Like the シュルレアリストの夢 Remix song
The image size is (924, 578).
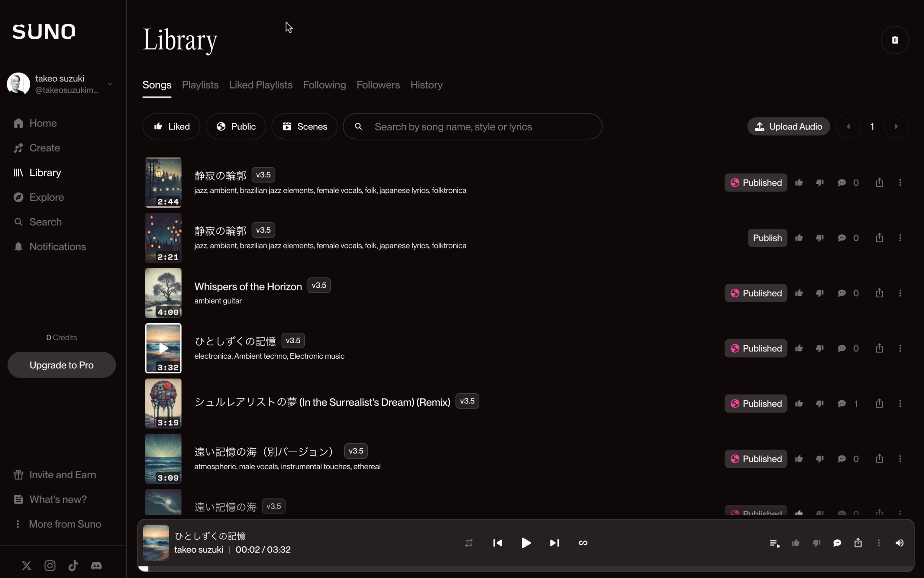(799, 403)
